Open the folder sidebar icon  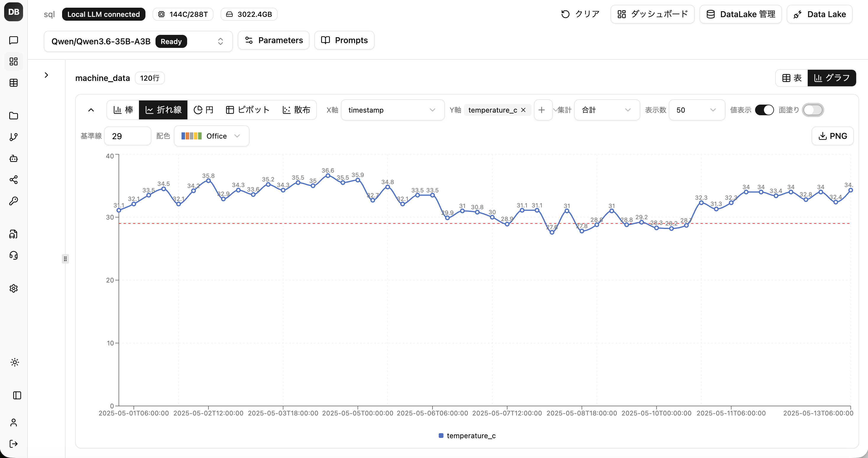pos(14,116)
